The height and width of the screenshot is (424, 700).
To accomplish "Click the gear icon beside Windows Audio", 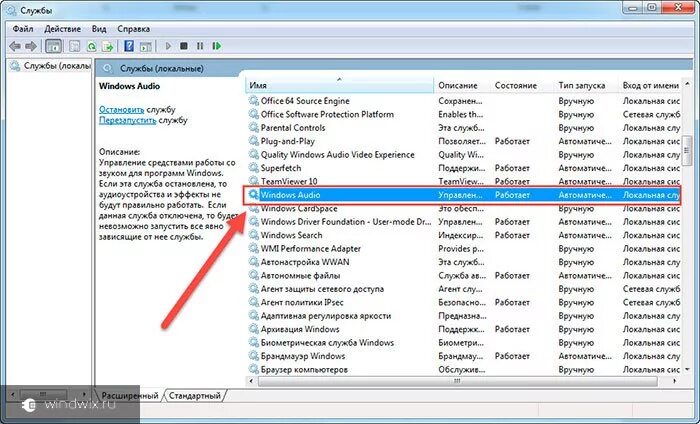I will pyautogui.click(x=254, y=195).
